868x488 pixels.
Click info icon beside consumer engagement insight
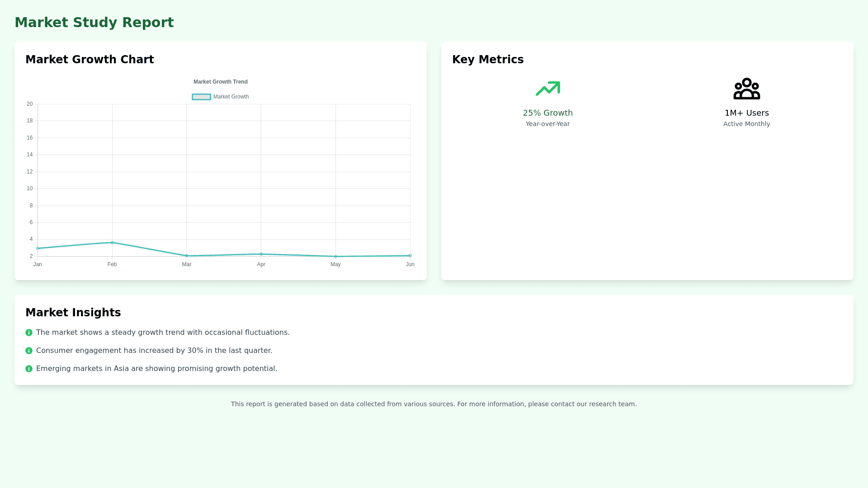point(29,351)
